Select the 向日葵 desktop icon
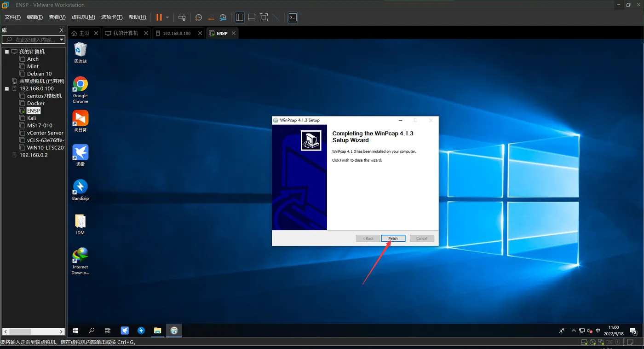 pos(80,121)
